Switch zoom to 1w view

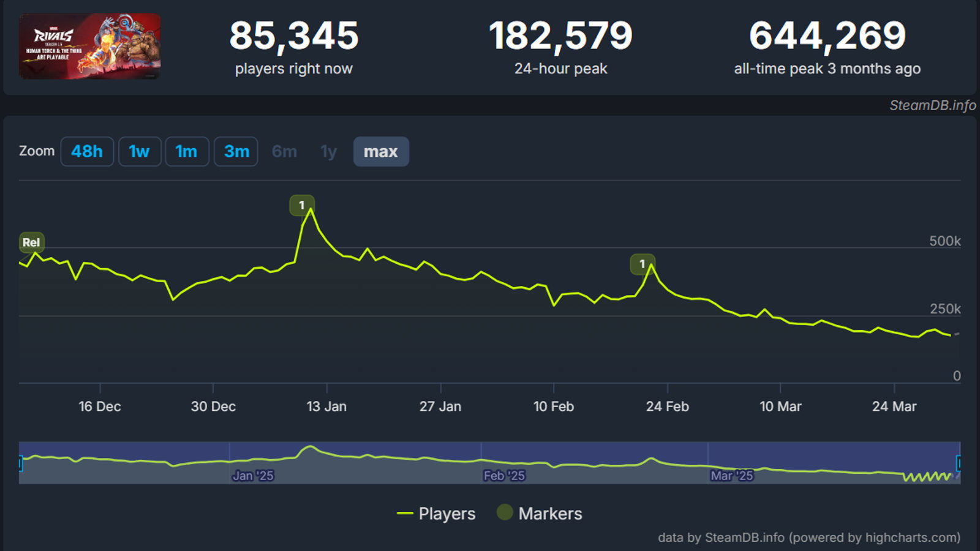click(x=140, y=151)
